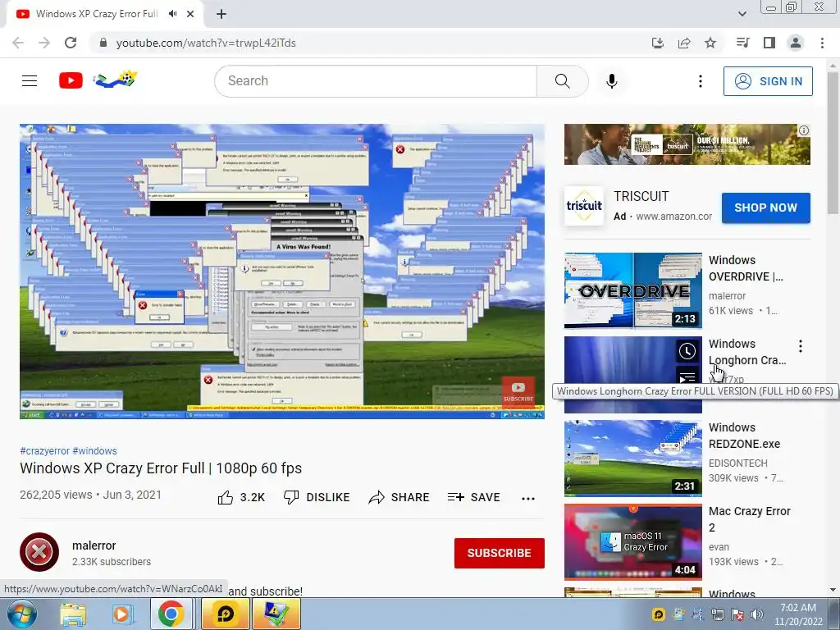840x630 pixels.
Task: Click the Windows OVERDRIVE video title
Action: point(746,268)
